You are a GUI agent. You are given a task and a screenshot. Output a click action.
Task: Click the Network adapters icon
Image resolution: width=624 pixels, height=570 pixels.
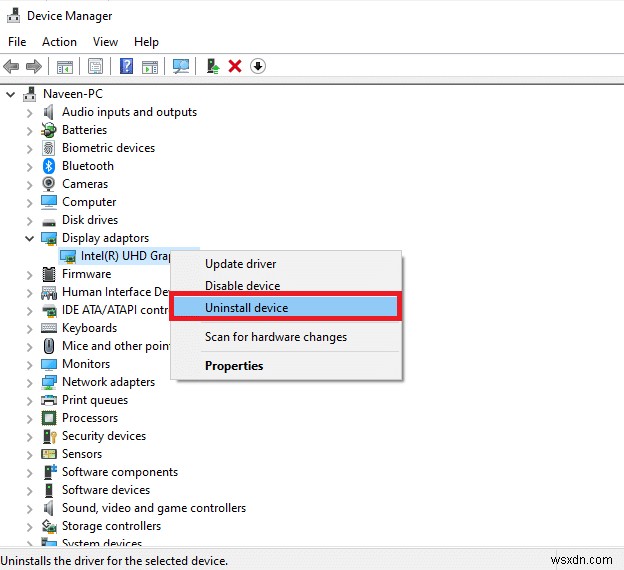(x=49, y=382)
